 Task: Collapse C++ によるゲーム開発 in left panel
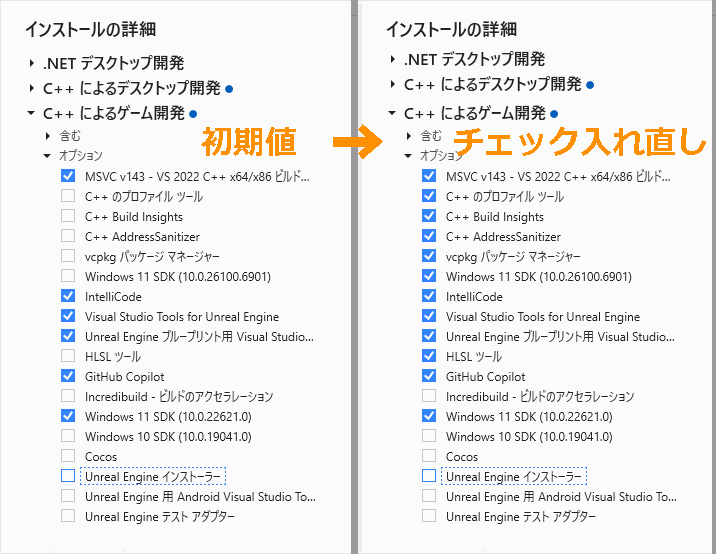[31, 114]
